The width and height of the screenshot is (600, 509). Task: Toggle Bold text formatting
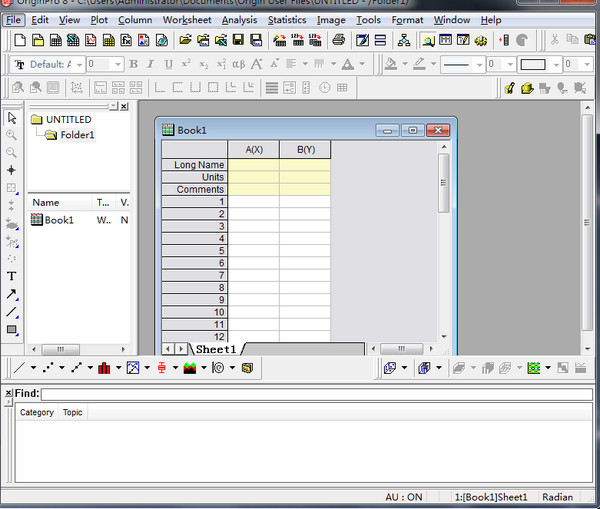click(133, 64)
